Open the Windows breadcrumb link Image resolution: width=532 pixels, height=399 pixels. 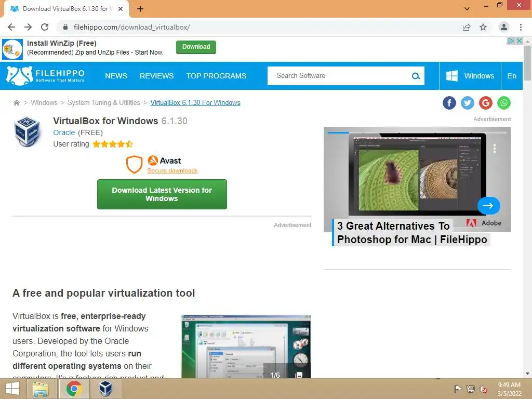[x=44, y=102]
